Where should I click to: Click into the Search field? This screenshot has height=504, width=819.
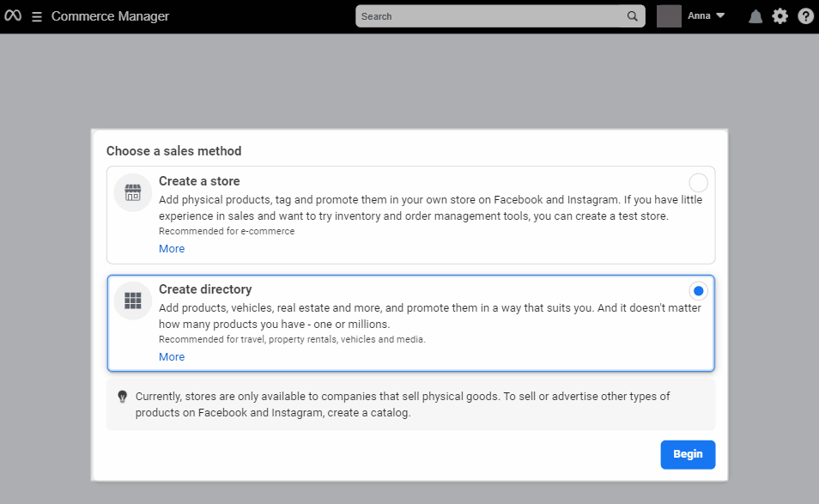click(489, 16)
